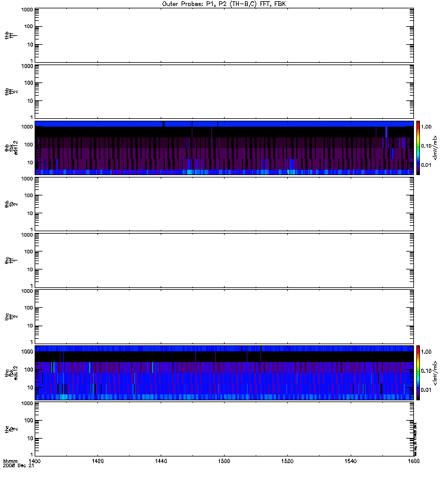Click the color bar beside the thc fbk panel
448x478 pixels.
click(418, 373)
